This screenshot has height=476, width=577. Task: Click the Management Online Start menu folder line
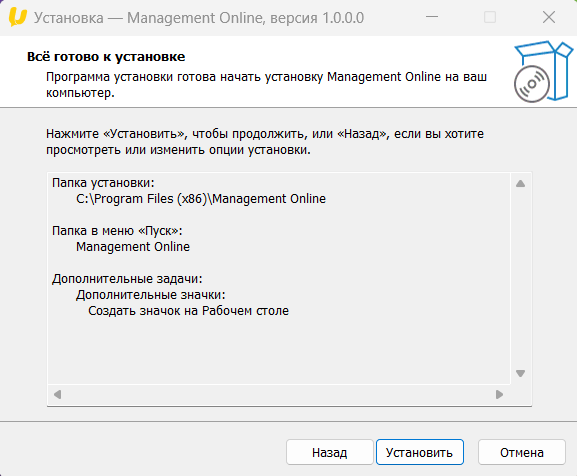click(x=133, y=246)
